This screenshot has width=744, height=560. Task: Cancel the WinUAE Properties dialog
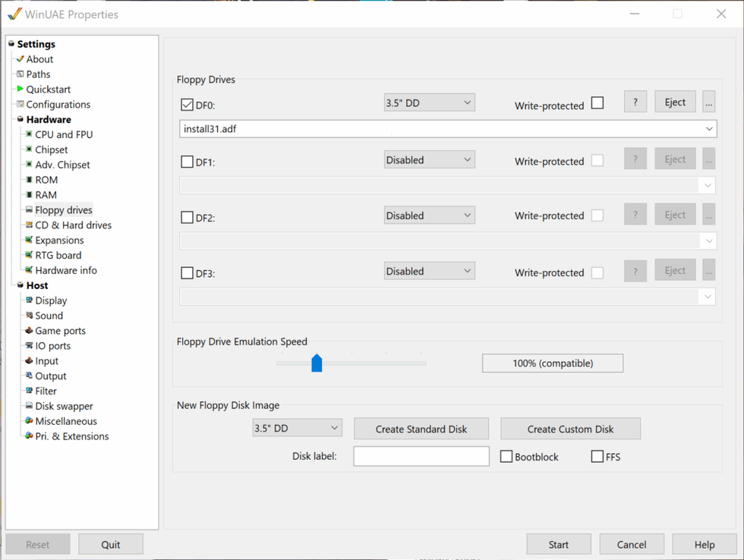632,544
